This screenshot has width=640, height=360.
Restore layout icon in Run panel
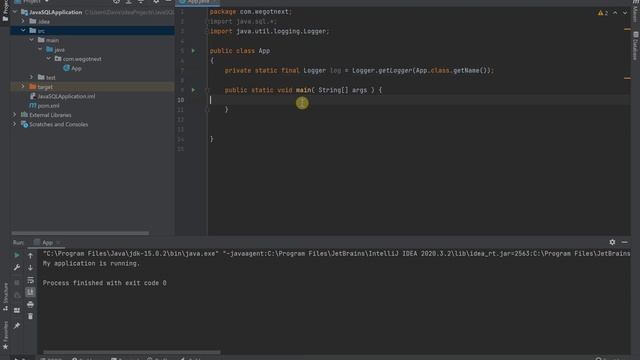[17, 310]
